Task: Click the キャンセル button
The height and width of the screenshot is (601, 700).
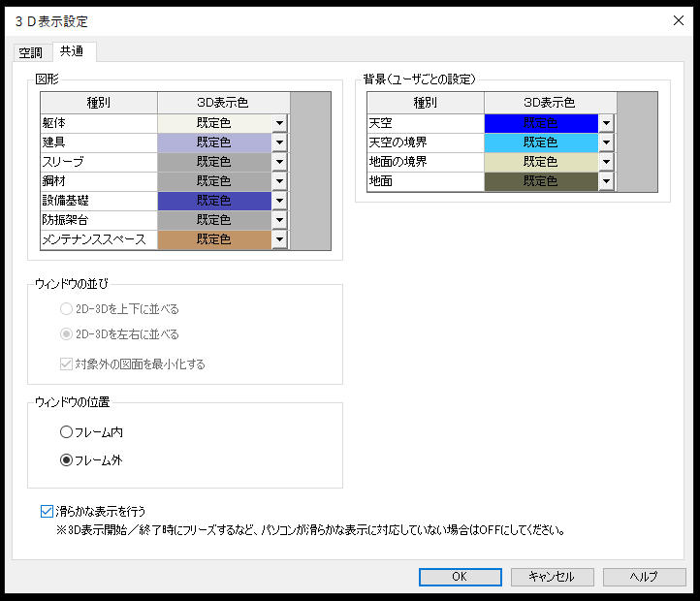Action: [x=552, y=577]
